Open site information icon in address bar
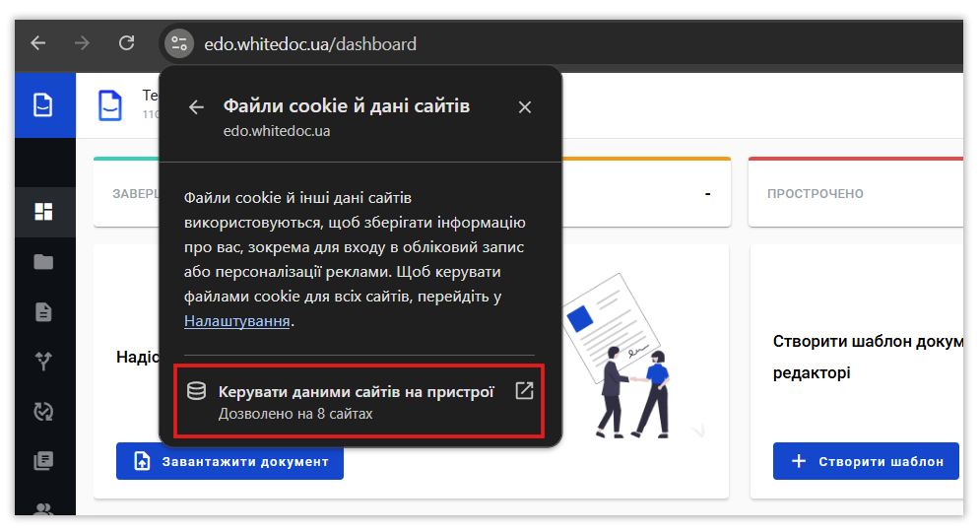 [179, 43]
